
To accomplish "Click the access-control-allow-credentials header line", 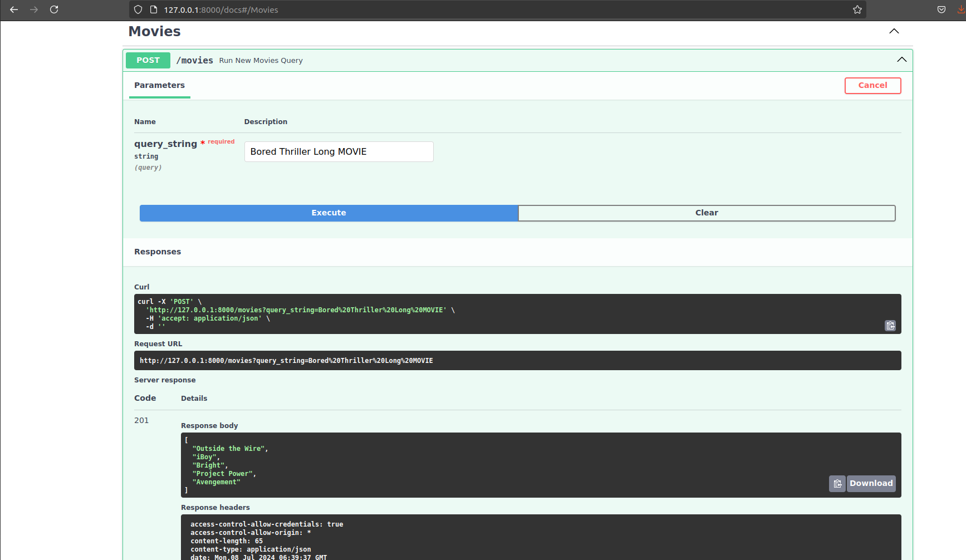I will [267, 524].
